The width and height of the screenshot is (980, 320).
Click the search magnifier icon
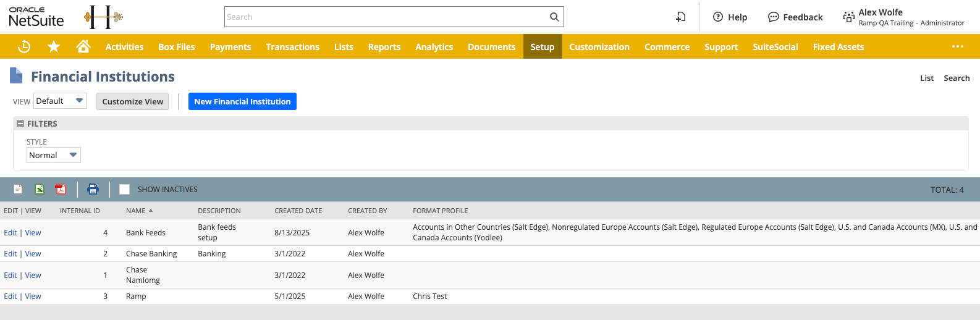pos(554,17)
